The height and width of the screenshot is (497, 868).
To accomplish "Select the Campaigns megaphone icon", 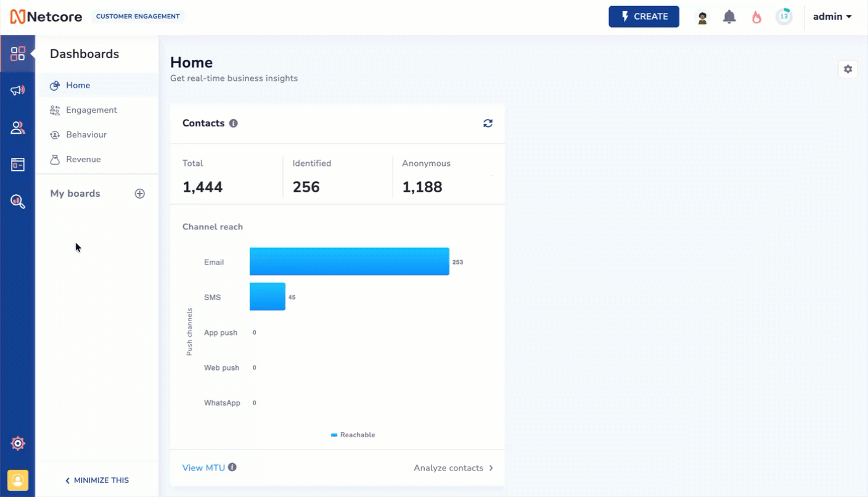I will [x=18, y=90].
